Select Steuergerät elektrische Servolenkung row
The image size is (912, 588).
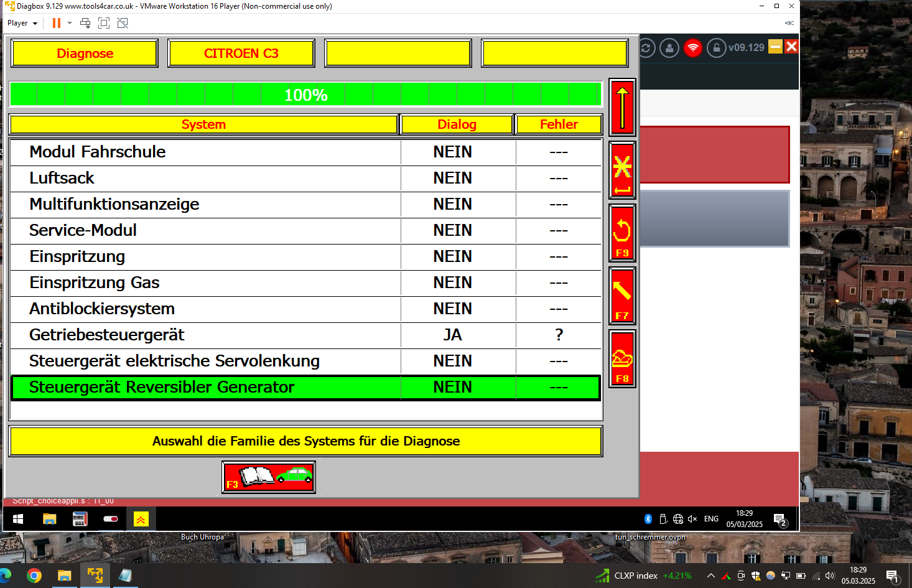coord(306,362)
